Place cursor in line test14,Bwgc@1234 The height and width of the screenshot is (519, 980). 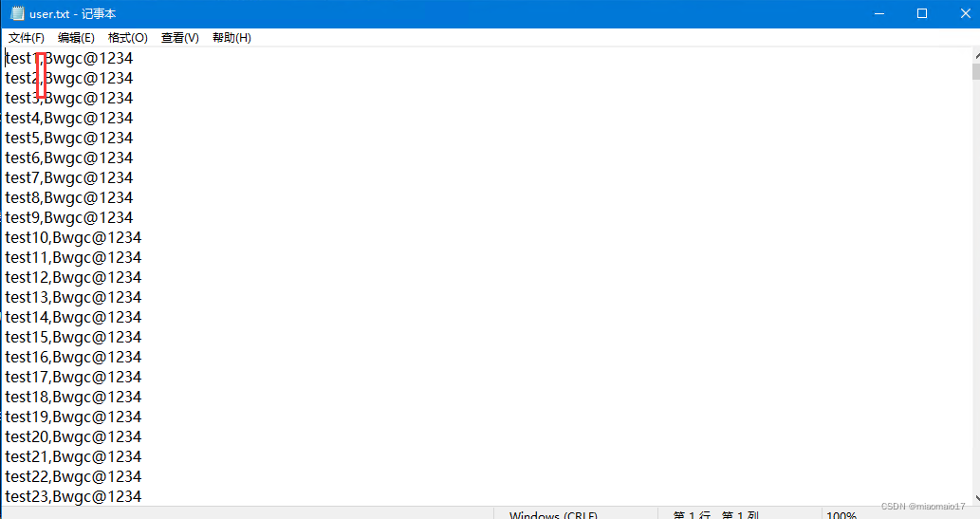click(x=73, y=318)
